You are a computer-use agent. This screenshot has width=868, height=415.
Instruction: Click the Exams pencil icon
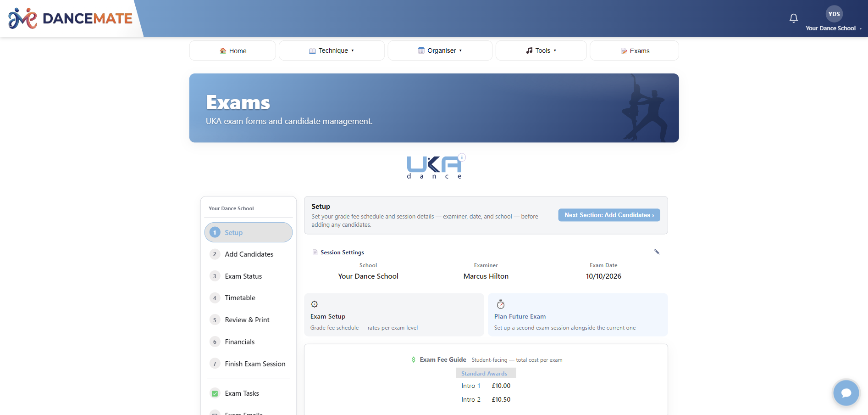(624, 51)
